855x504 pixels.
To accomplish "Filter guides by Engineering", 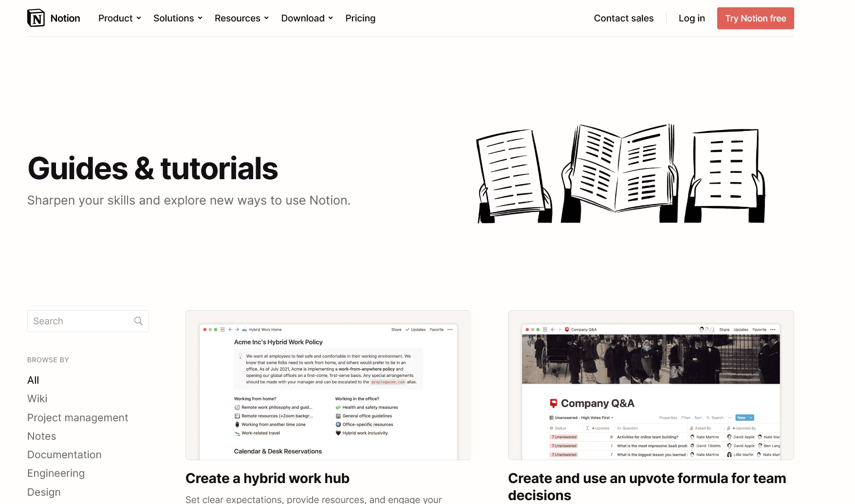I will click(56, 473).
